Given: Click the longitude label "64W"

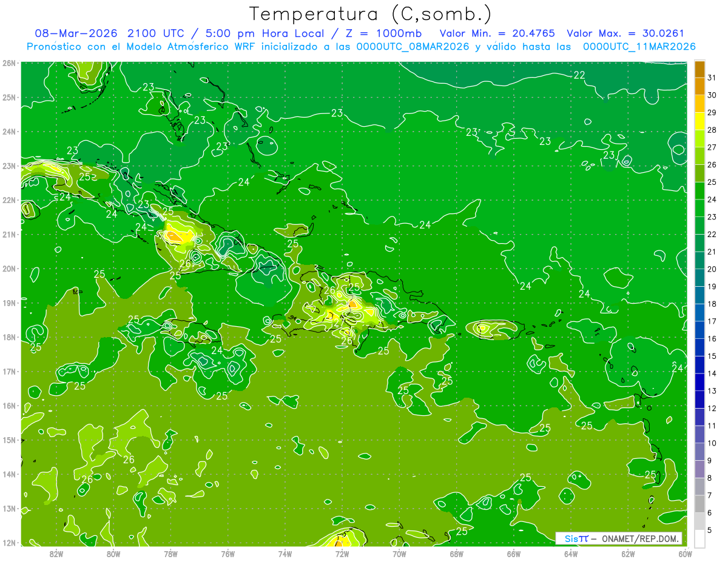Looking at the screenshot, I should [x=571, y=554].
